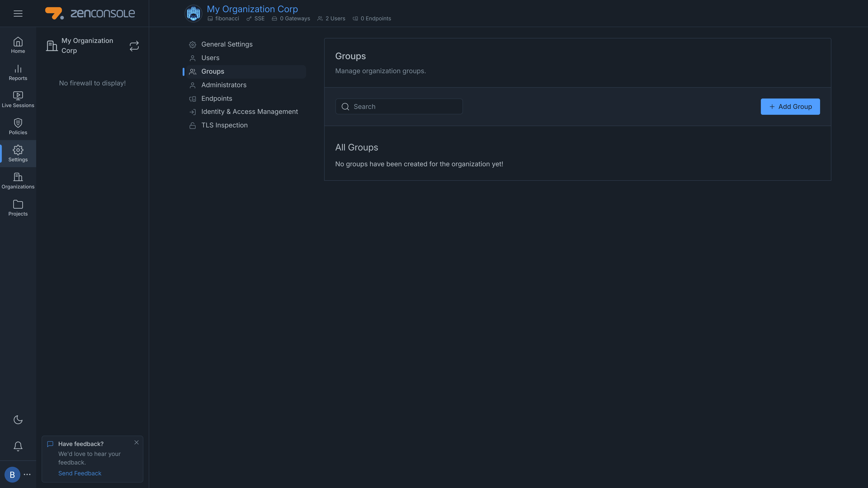Click 0 Endpoints in header
Viewport: 868px width, 488px height.
(x=372, y=19)
